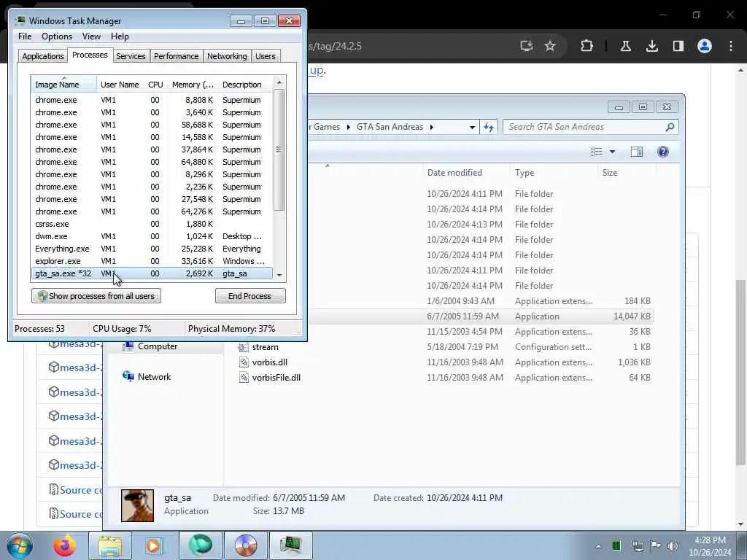Open the Supermium browser taskbar icon
This screenshot has height=560, width=747.
200,545
